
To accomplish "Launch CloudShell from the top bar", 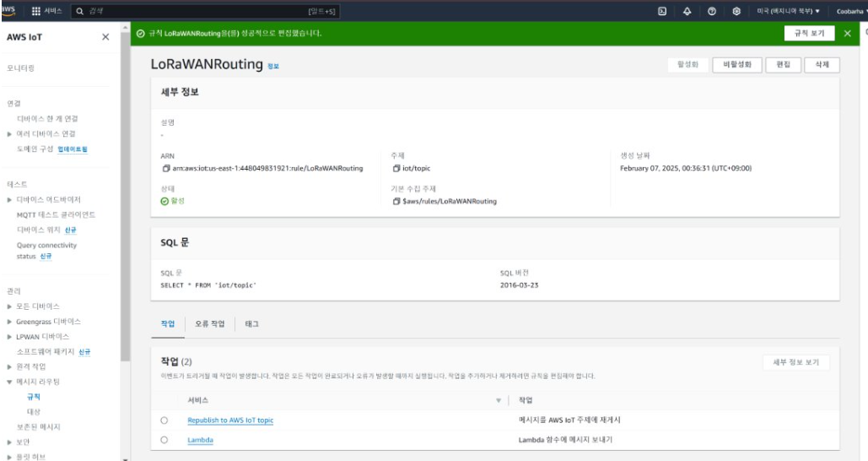I will (x=662, y=11).
